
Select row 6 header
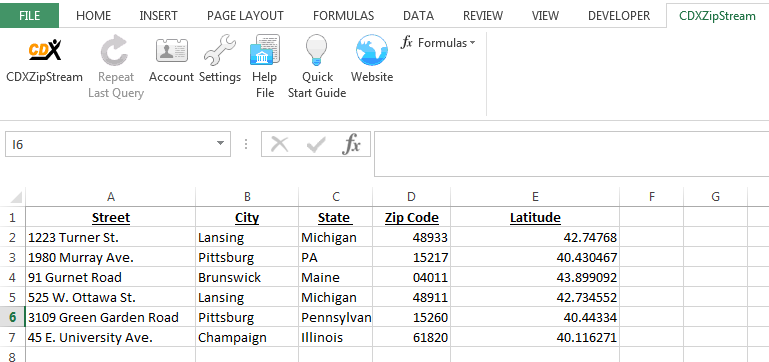(x=13, y=317)
